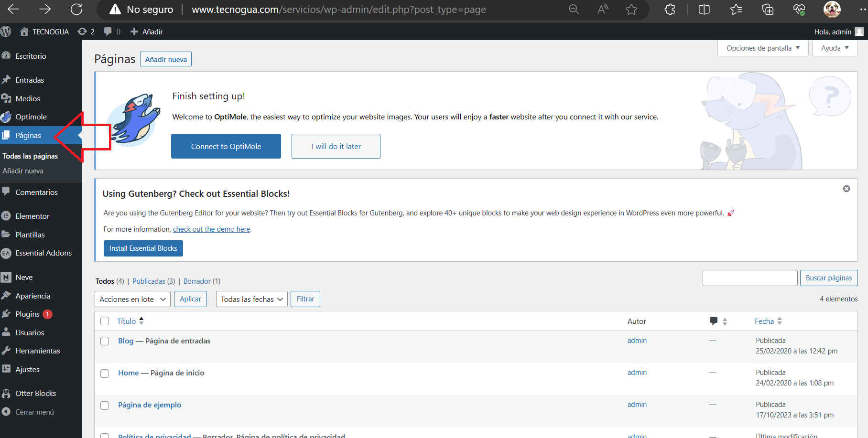Click Añadir nueva button beside Páginas heading

click(166, 59)
